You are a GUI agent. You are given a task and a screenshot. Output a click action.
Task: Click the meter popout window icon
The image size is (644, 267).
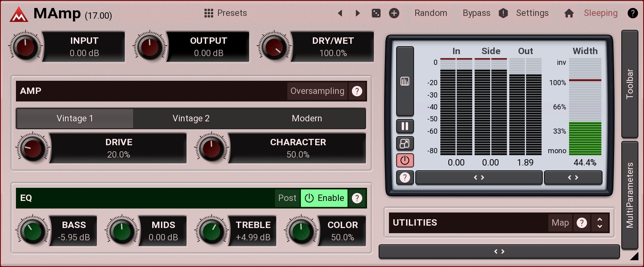(405, 144)
